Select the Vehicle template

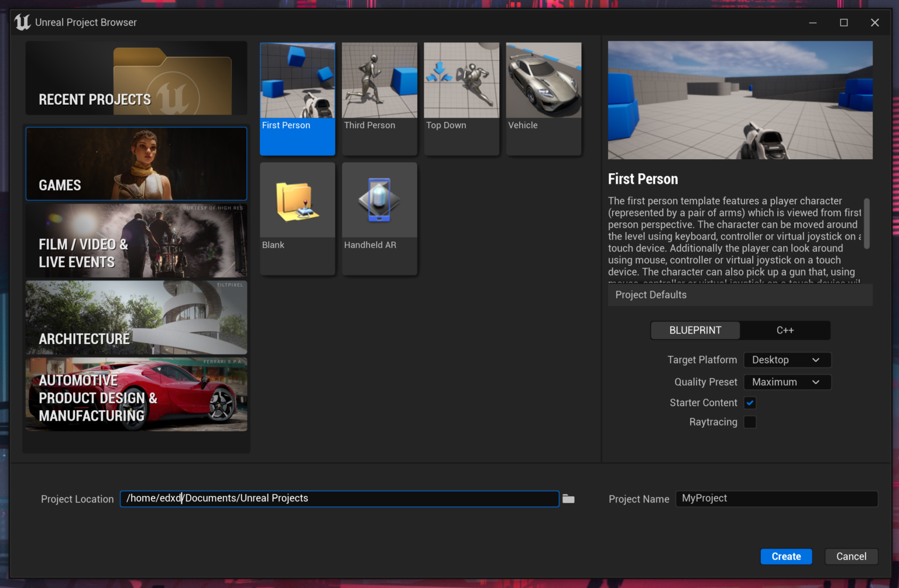click(543, 81)
